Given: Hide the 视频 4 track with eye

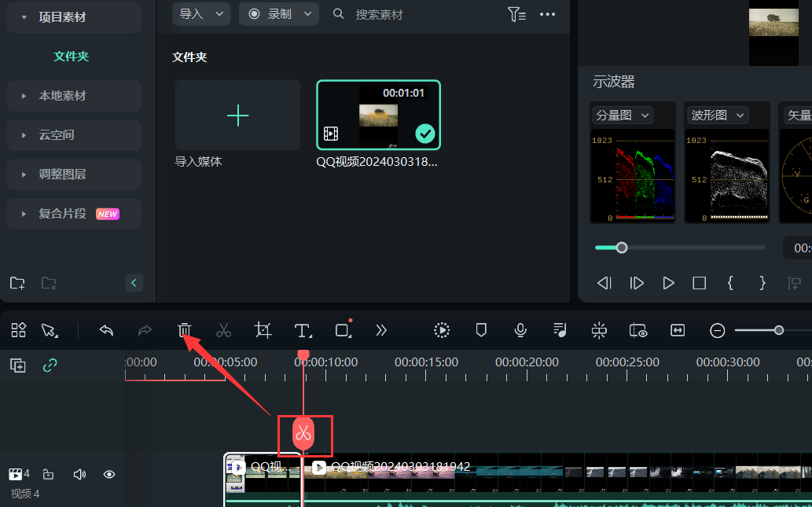Looking at the screenshot, I should 109,474.
